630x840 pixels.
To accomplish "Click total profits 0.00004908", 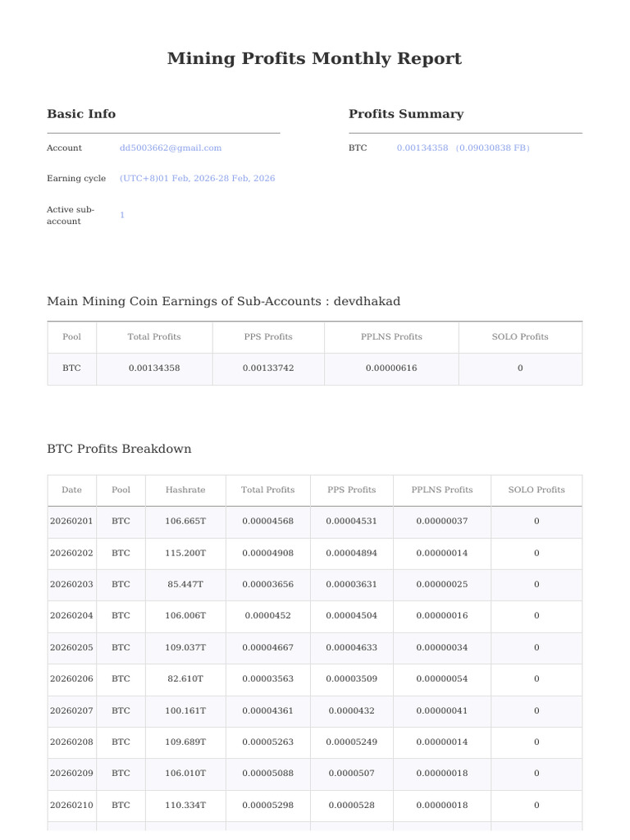I will click(x=268, y=554).
